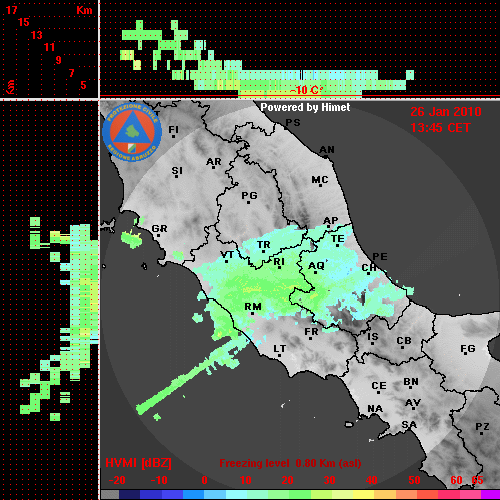Click the SI city label

point(177,171)
